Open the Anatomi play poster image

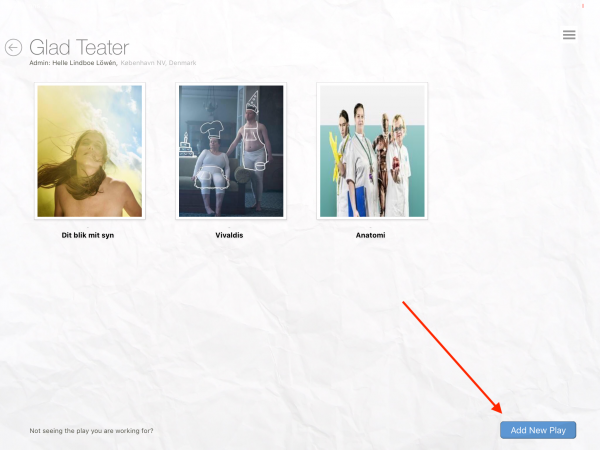371,151
